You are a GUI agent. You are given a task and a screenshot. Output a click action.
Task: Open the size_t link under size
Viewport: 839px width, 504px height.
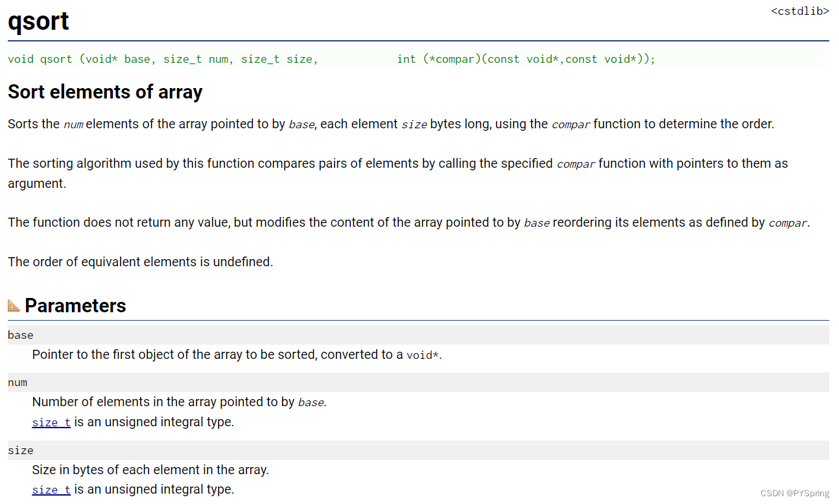51,490
